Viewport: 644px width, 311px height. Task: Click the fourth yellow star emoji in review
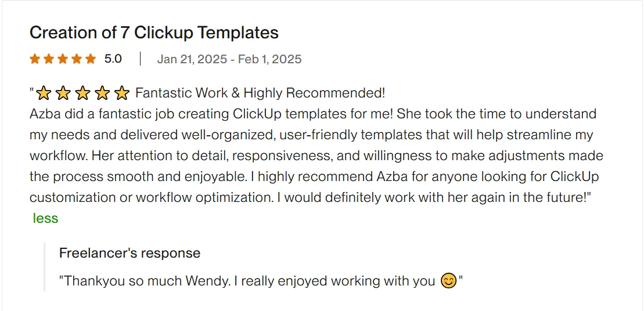coord(102,93)
